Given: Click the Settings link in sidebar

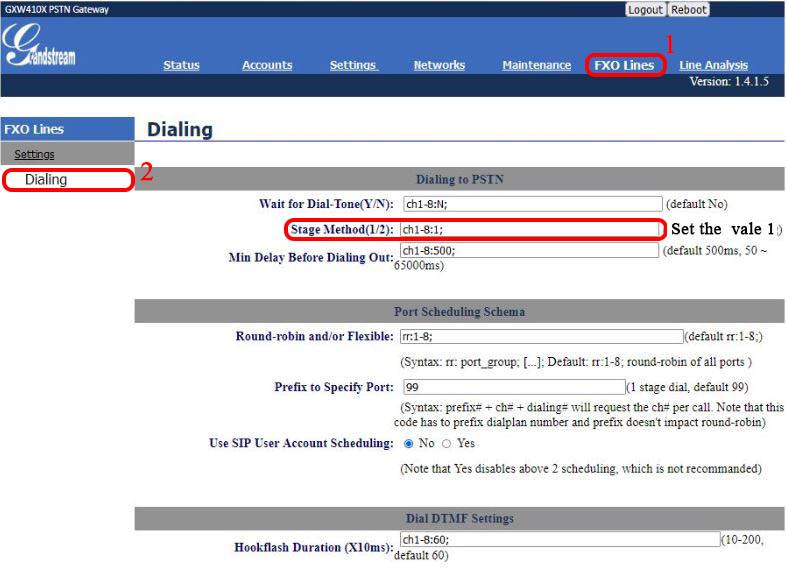Looking at the screenshot, I should [x=35, y=154].
